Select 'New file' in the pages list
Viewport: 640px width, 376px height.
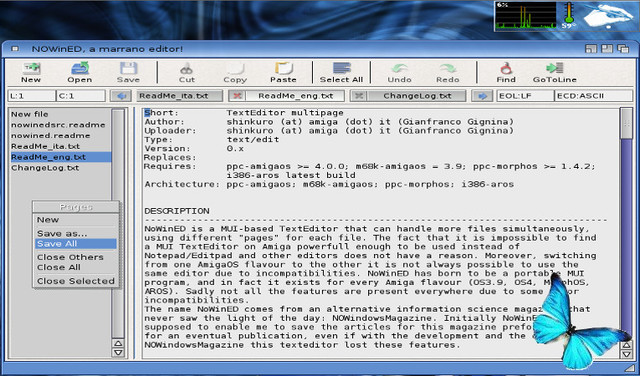60,114
